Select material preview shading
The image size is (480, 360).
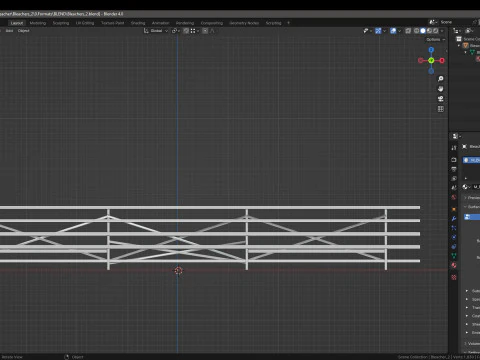[429, 31]
